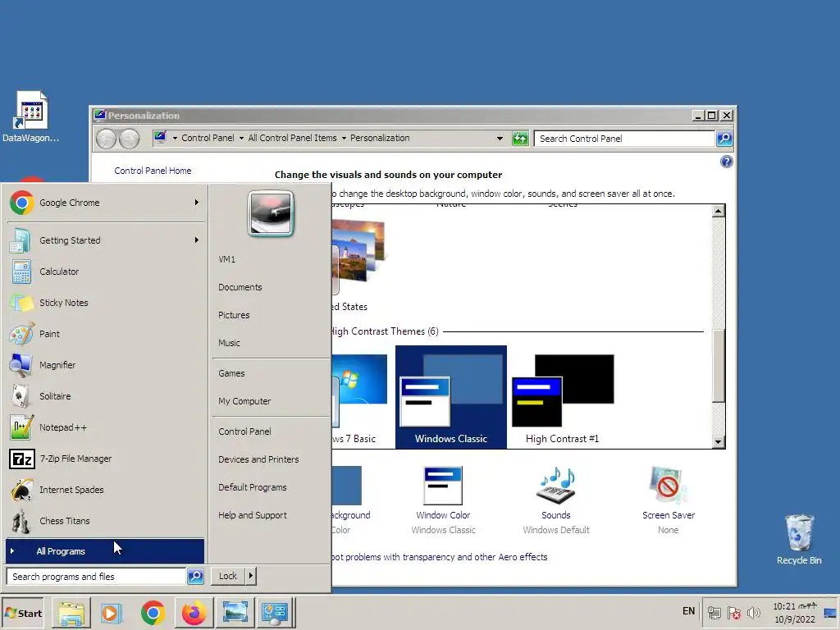Click the Lock button
The width and height of the screenshot is (840, 630).
228,576
